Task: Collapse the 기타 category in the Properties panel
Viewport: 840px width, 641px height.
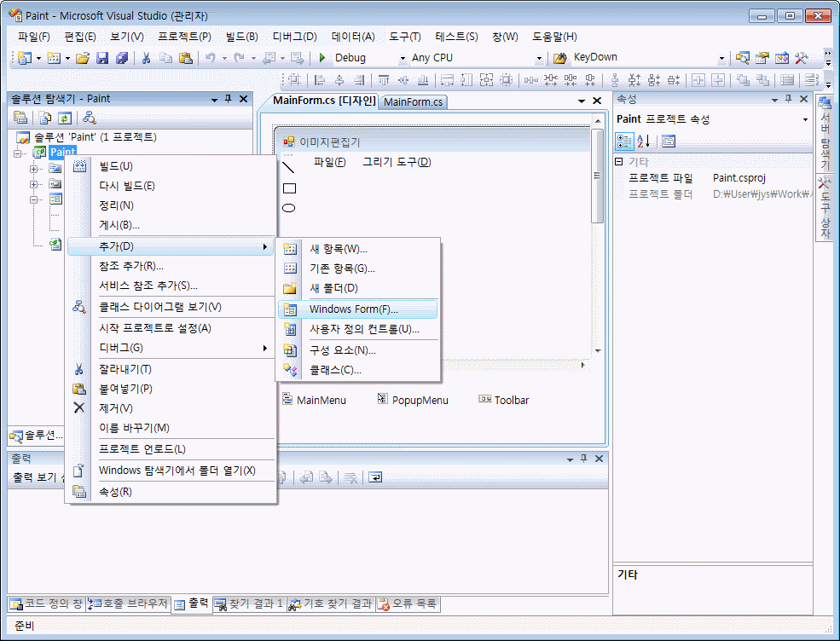Action: pos(619,161)
